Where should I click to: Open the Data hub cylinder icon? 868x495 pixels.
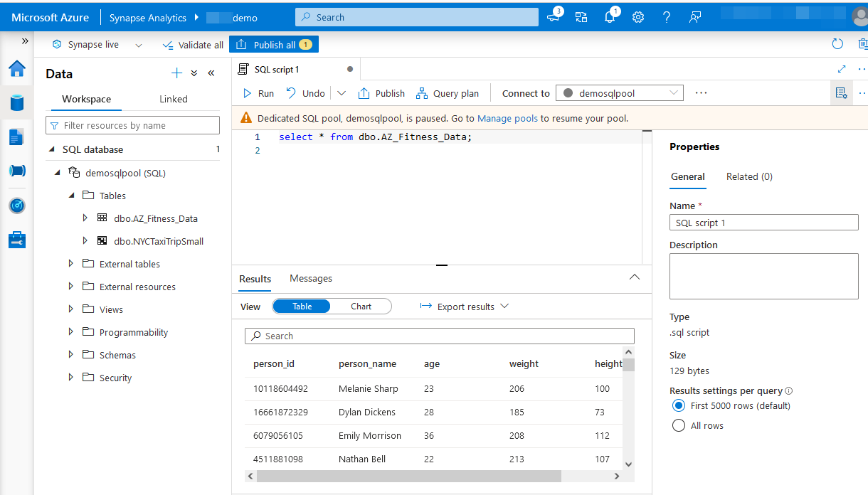[x=17, y=102]
